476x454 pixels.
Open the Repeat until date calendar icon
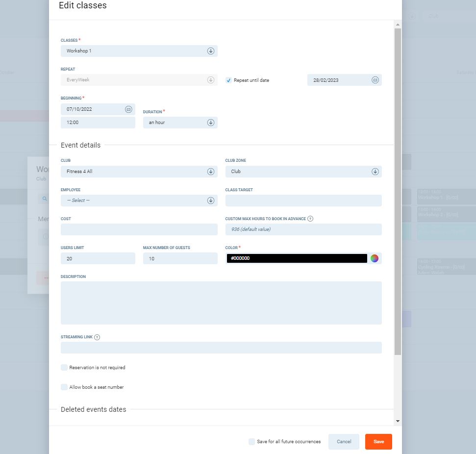pyautogui.click(x=375, y=80)
